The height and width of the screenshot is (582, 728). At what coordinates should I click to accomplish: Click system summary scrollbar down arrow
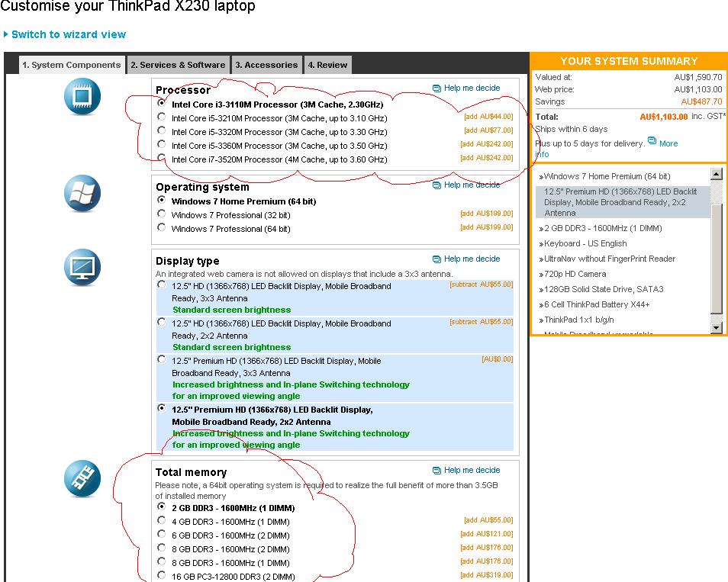[x=717, y=328]
